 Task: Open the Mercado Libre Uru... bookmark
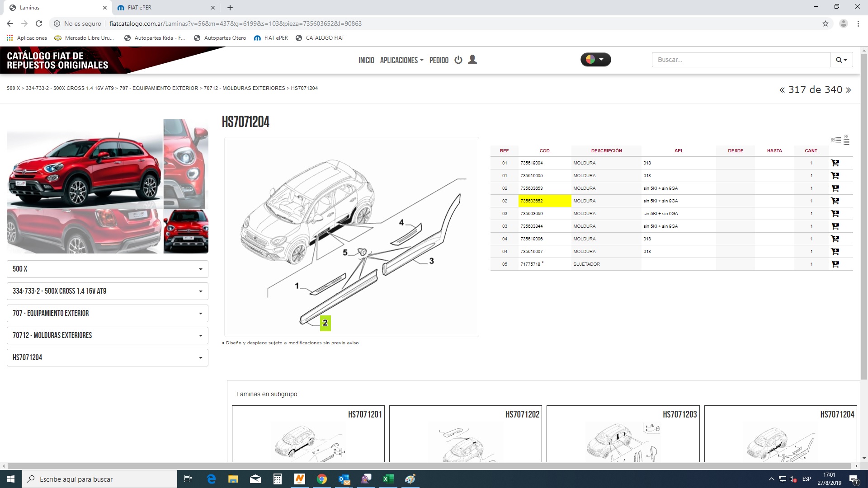pyautogui.click(x=84, y=38)
